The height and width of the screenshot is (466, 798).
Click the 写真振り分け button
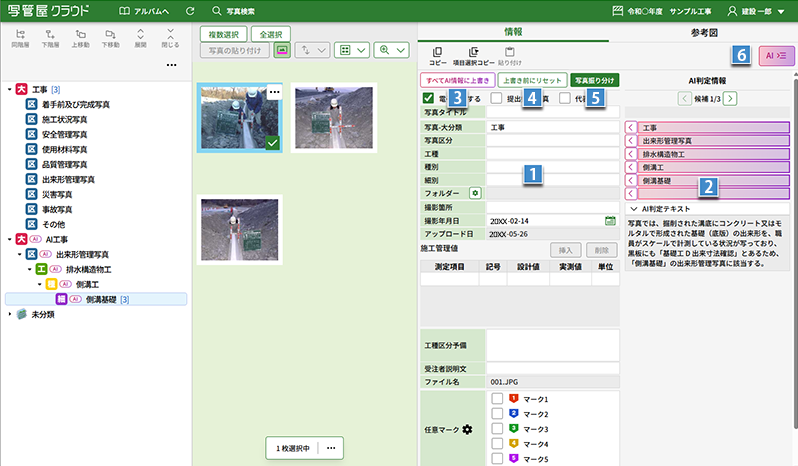pos(594,80)
